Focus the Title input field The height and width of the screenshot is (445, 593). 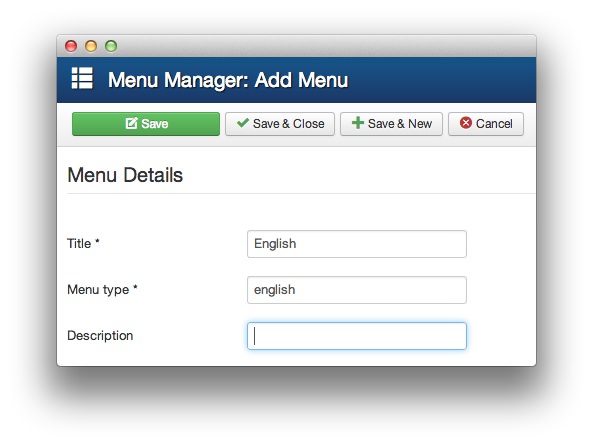coord(357,244)
